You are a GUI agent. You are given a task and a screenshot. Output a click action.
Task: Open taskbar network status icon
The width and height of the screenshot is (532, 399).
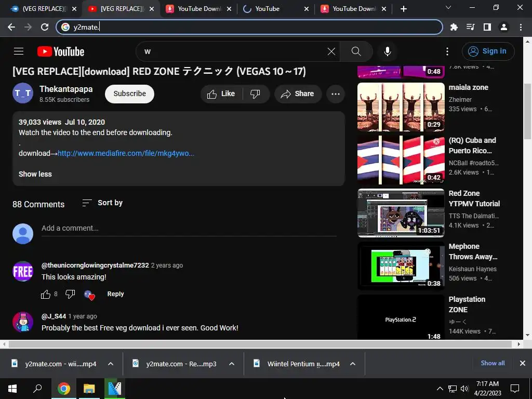tap(453, 389)
